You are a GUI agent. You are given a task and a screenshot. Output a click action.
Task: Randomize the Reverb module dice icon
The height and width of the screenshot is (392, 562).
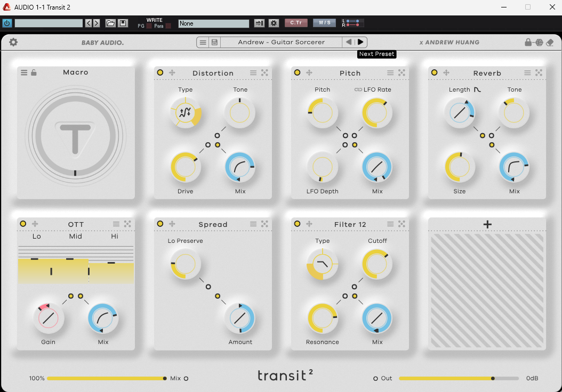[539, 72]
